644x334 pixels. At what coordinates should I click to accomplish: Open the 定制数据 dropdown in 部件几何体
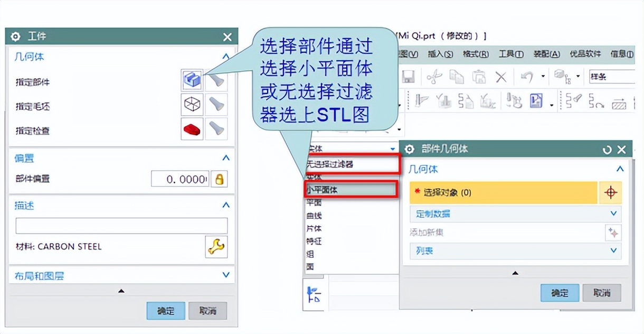pyautogui.click(x=613, y=212)
